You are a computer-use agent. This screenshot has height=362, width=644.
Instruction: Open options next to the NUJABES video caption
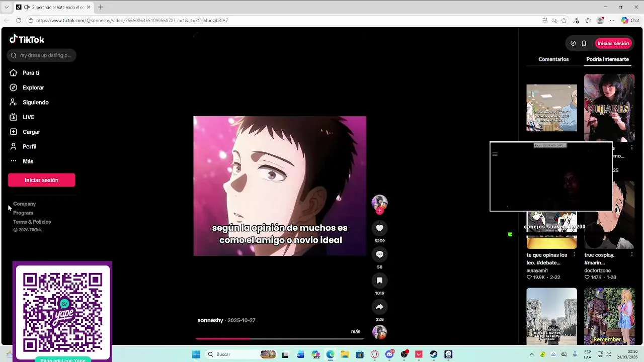[x=631, y=147]
